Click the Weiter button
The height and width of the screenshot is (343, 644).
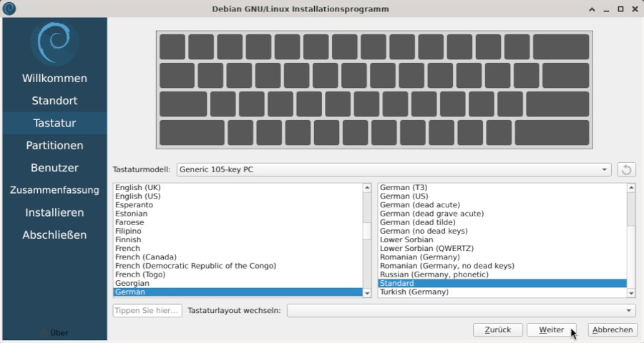coord(552,330)
